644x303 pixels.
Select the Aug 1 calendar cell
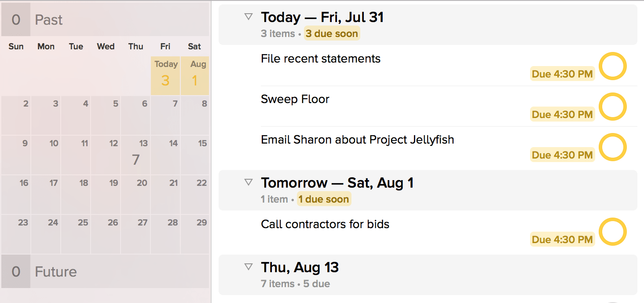pos(195,76)
